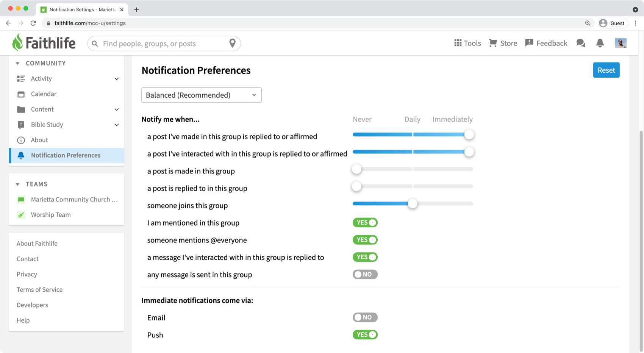The image size is (644, 353).
Task: Click the Faithlife flame logo
Action: pyautogui.click(x=17, y=42)
